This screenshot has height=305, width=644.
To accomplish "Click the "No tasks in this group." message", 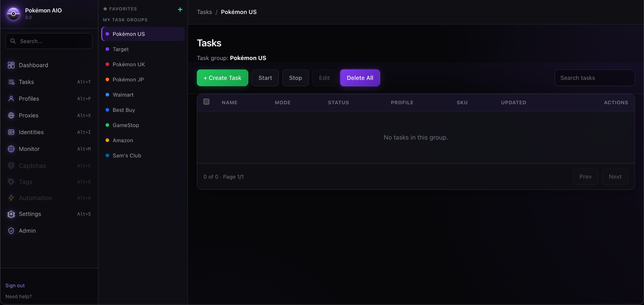I will [x=416, y=137].
